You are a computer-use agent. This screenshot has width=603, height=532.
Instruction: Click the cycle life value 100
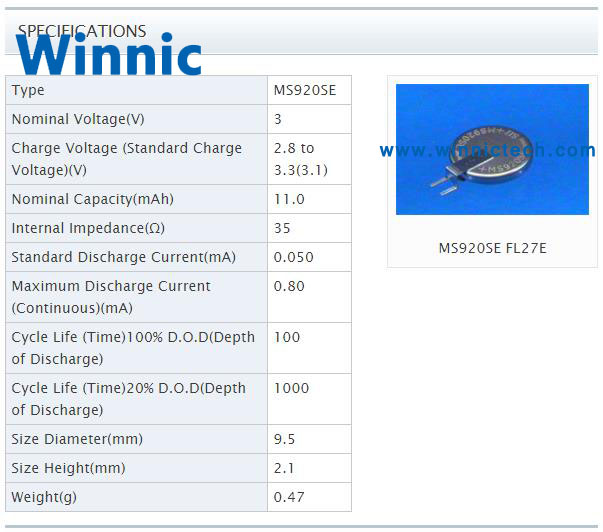pyautogui.click(x=287, y=337)
